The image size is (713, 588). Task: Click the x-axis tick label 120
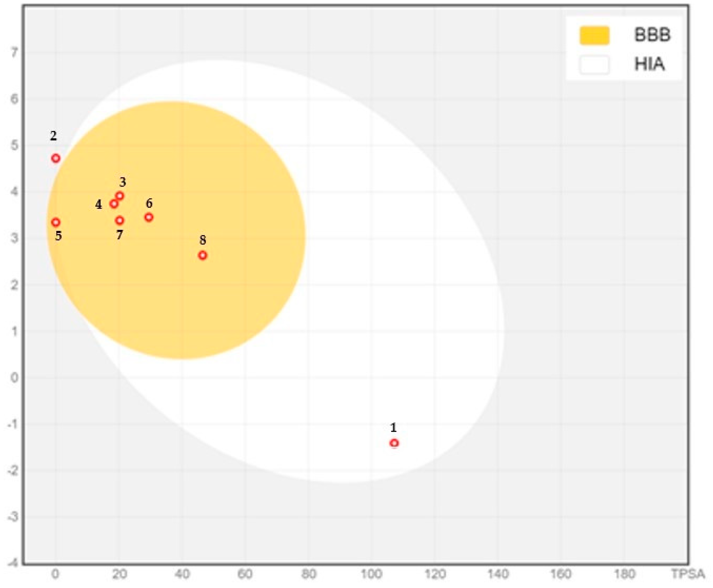click(435, 574)
